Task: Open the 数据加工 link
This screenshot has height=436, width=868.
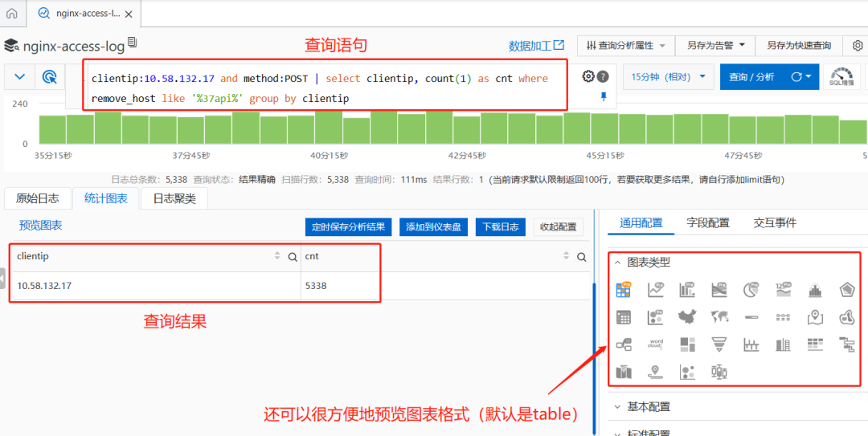Action: click(537, 46)
